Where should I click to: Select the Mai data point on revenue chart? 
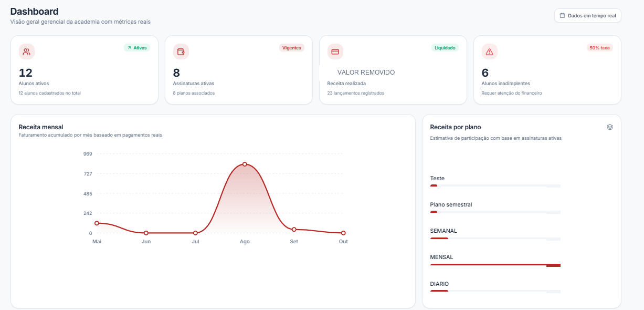(97, 223)
